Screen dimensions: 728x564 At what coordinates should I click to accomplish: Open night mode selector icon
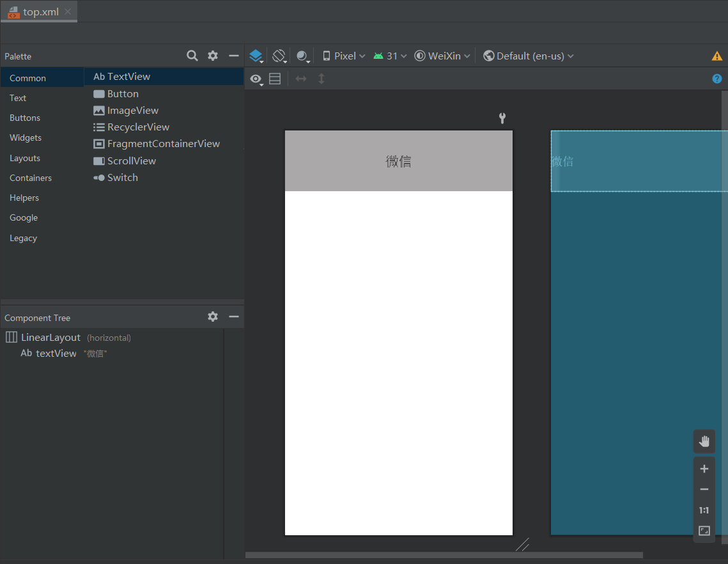pos(303,56)
